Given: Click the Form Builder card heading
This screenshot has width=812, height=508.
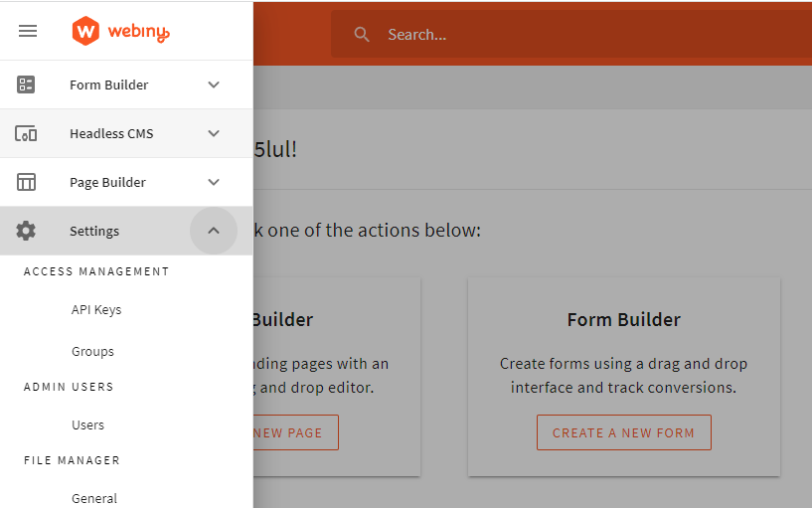Looking at the screenshot, I should coord(623,320).
